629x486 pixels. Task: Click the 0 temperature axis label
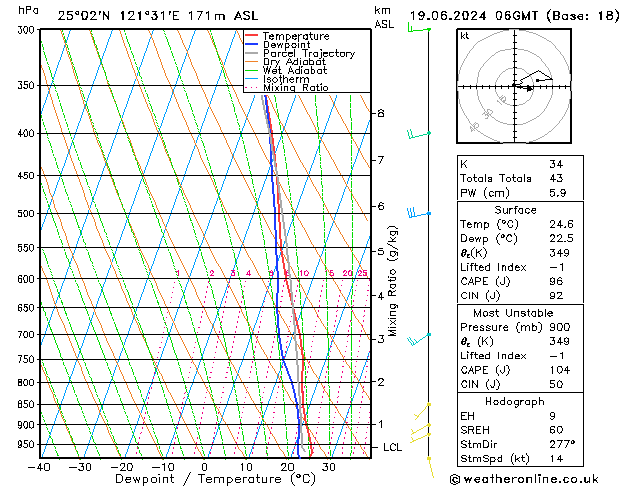click(x=205, y=467)
